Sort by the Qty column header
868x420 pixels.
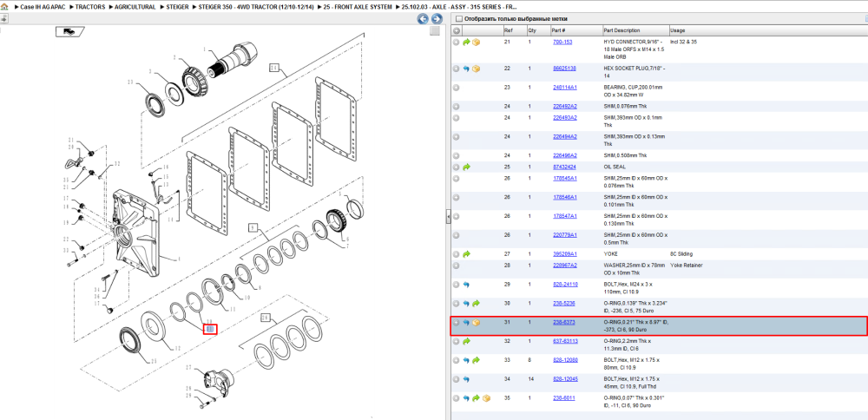(x=532, y=30)
